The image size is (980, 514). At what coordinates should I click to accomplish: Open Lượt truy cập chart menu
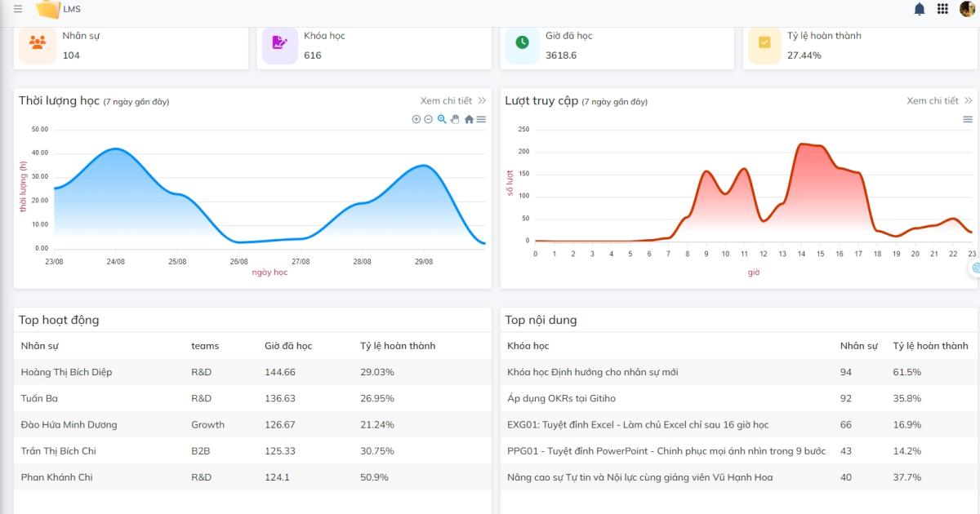coord(968,119)
